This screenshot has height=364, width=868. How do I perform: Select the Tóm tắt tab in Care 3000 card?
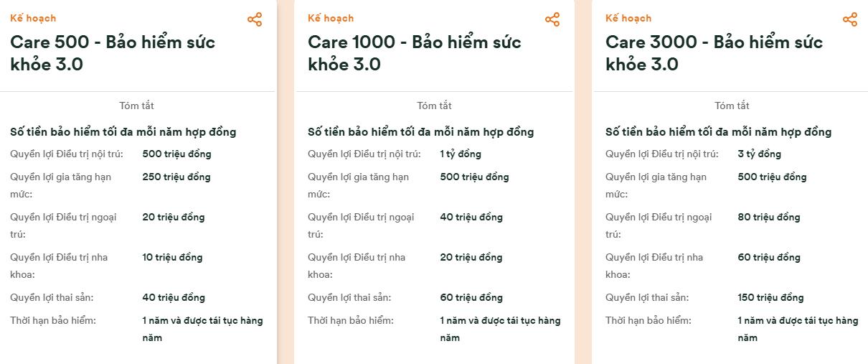tap(732, 106)
